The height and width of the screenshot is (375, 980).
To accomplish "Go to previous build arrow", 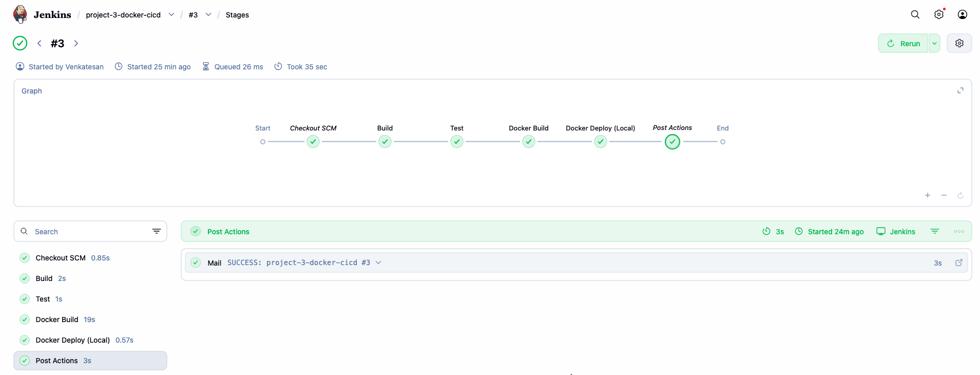I will click(40, 44).
